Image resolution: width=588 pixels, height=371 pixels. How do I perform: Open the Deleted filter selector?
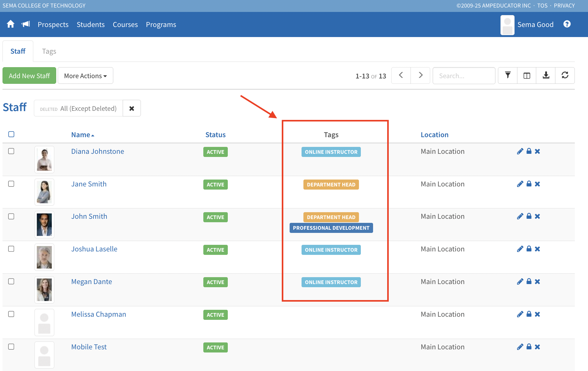[x=78, y=108]
